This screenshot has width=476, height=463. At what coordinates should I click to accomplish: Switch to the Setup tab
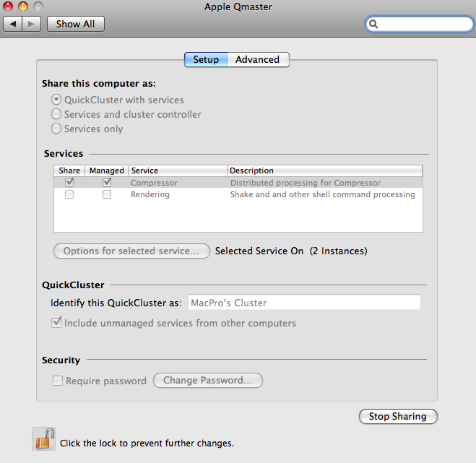206,59
